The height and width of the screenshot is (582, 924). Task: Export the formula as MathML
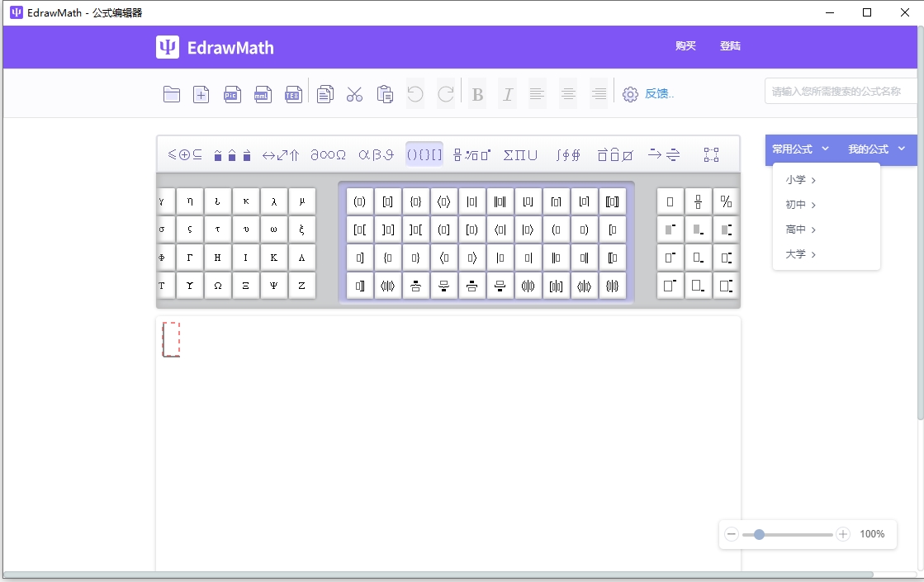pos(263,94)
